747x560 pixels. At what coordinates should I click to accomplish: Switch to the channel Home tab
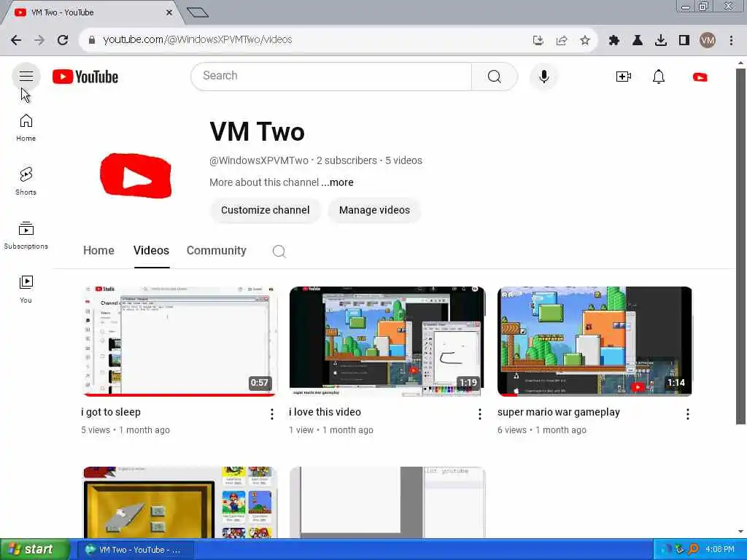[x=98, y=251]
